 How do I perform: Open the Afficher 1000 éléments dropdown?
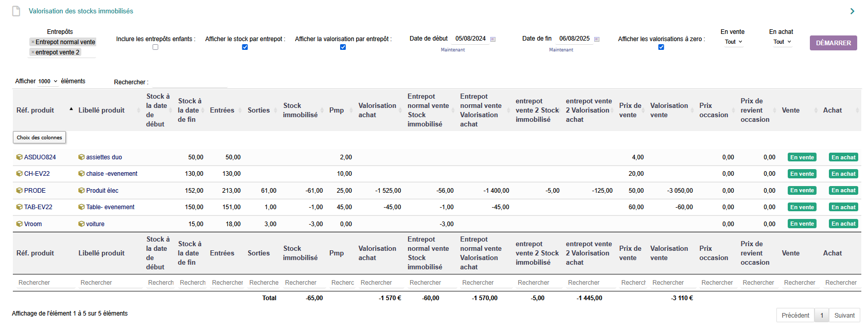coord(48,81)
